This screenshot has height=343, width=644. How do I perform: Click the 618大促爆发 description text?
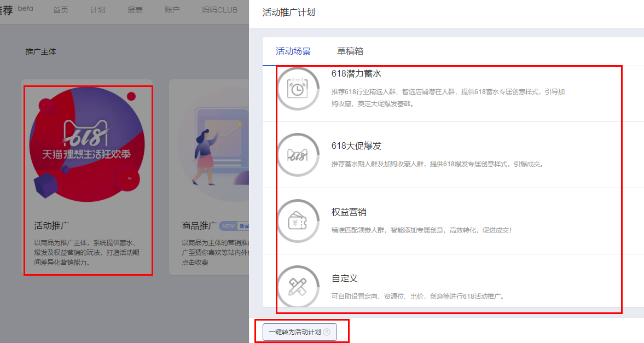click(x=438, y=164)
